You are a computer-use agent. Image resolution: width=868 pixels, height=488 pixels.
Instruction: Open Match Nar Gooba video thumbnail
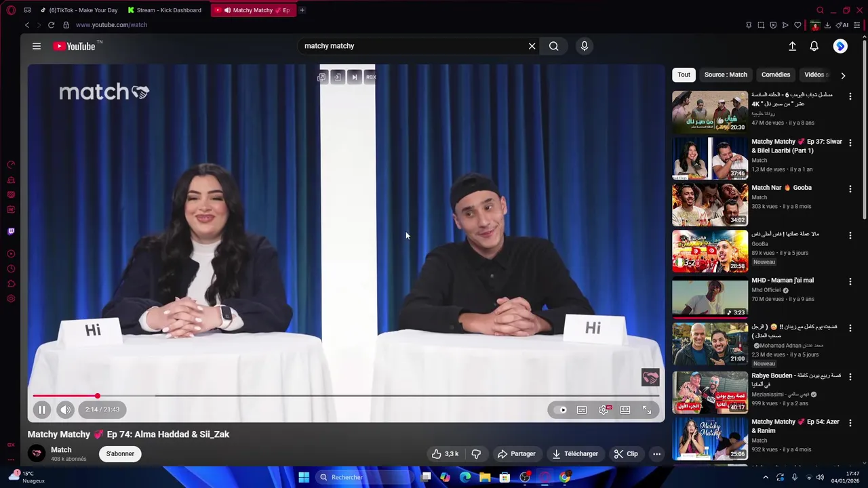pos(710,205)
